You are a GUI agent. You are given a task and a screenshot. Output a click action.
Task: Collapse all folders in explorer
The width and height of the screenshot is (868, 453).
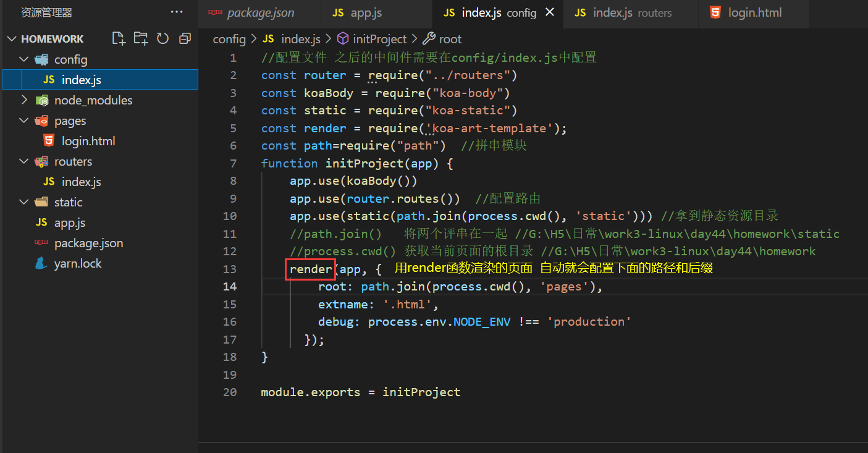pos(184,39)
